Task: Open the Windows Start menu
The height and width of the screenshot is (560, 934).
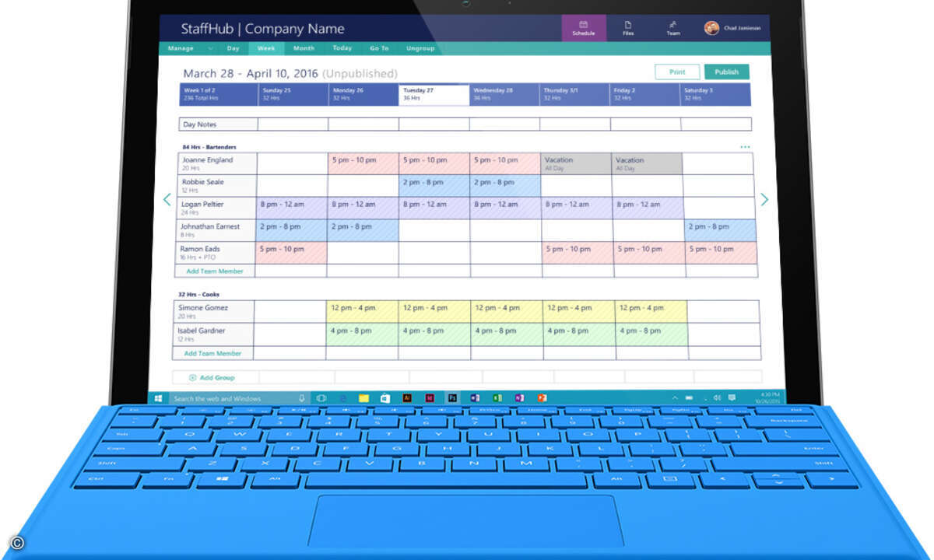Action: [x=159, y=398]
